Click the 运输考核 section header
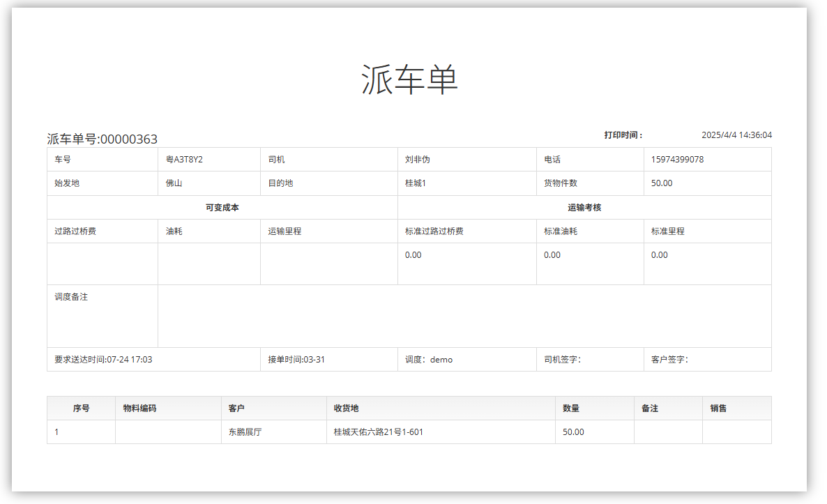Screen dimensions: 827x504 (x=584, y=208)
